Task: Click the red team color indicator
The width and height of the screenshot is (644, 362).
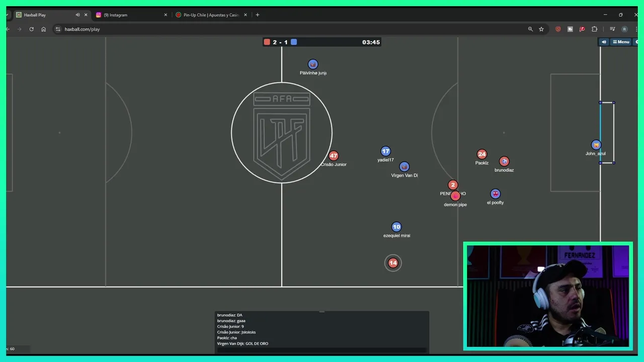Action: point(267,42)
